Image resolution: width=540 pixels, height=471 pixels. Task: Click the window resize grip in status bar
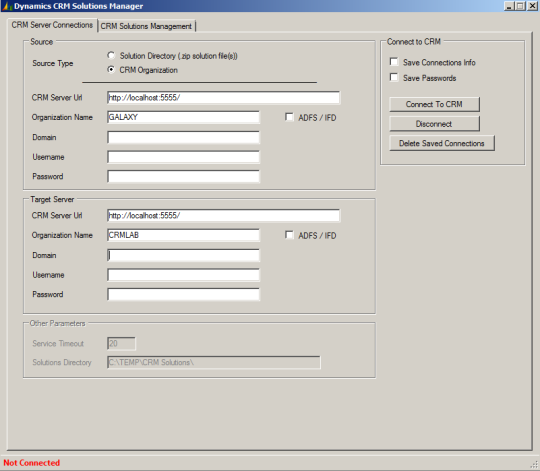pos(534,465)
